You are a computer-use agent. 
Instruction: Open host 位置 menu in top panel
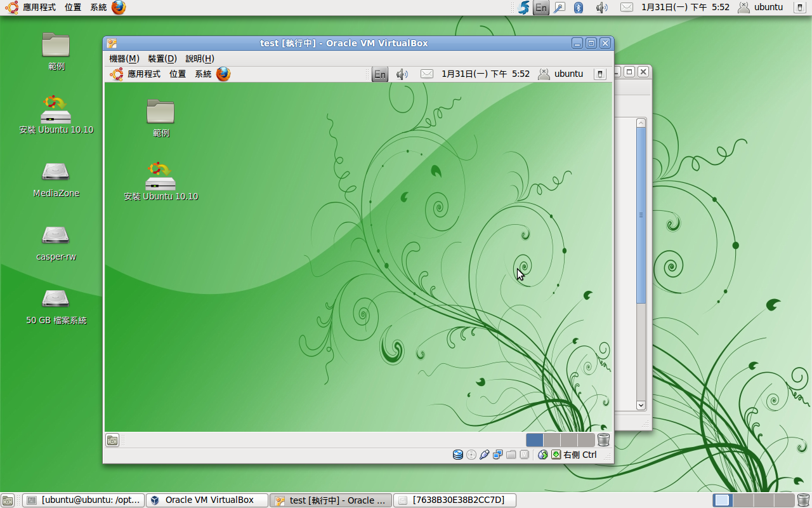tap(73, 8)
